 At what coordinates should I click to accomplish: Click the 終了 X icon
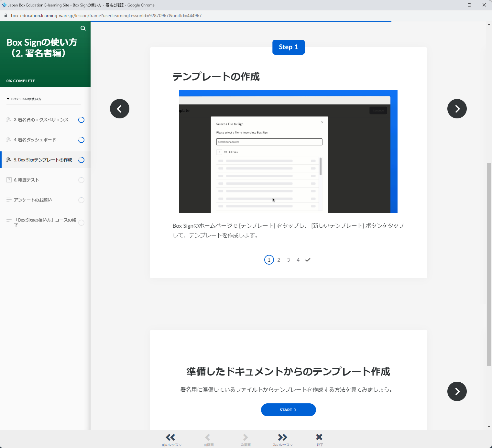click(319, 437)
